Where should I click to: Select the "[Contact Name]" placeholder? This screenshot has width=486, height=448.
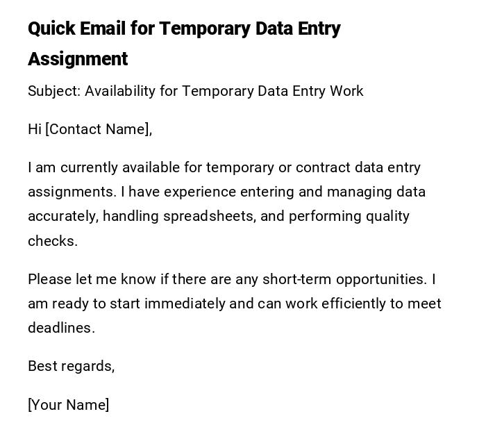(99, 129)
